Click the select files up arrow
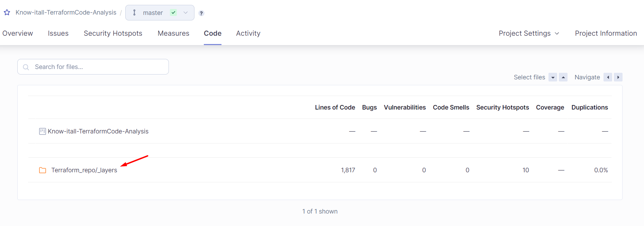 pos(563,77)
